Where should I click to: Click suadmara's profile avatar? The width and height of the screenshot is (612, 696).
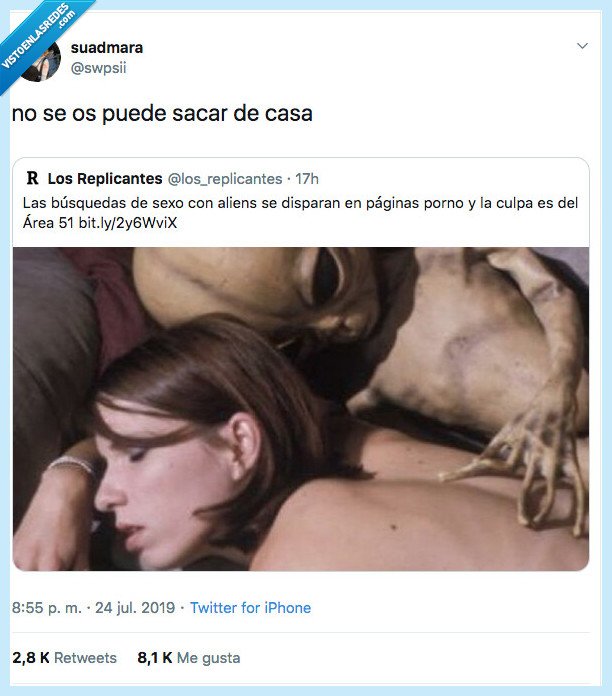[x=40, y=61]
